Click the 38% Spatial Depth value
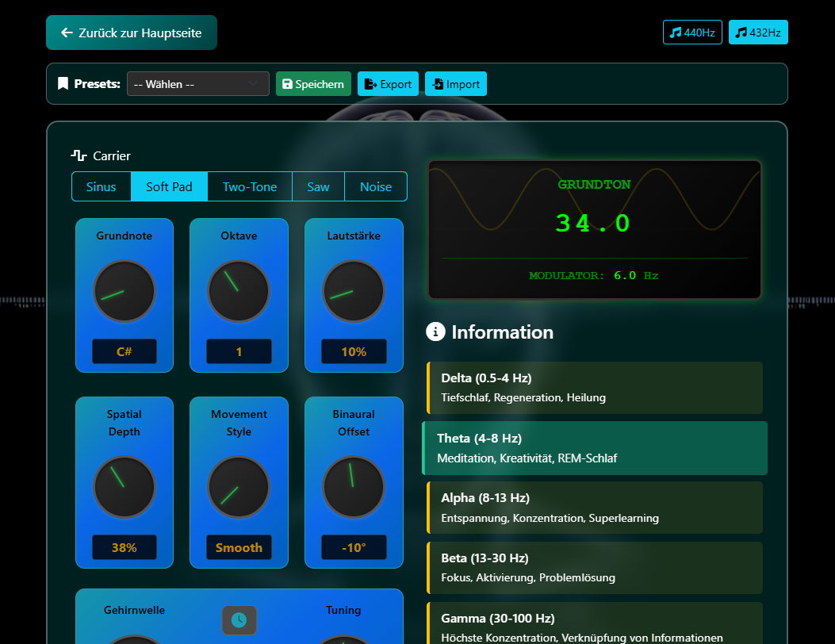Viewport: 835px width, 644px height. click(x=124, y=547)
